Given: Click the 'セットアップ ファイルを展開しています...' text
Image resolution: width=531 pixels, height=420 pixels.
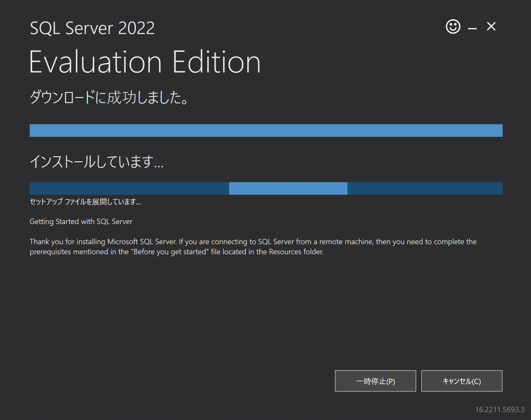Looking at the screenshot, I should pos(85,202).
